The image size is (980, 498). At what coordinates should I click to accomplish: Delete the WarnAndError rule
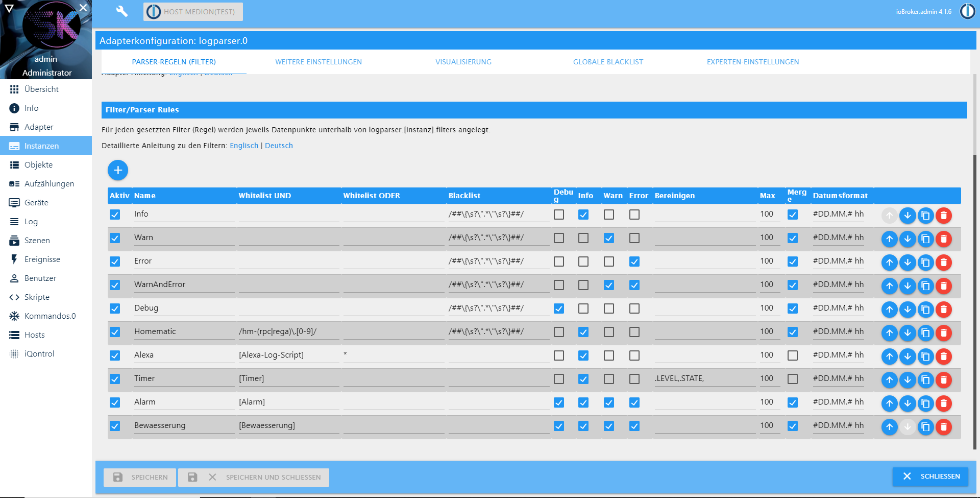(944, 286)
